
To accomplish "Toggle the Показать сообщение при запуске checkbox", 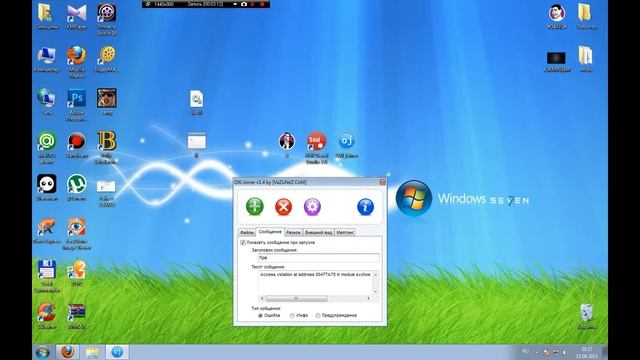I will click(243, 242).
